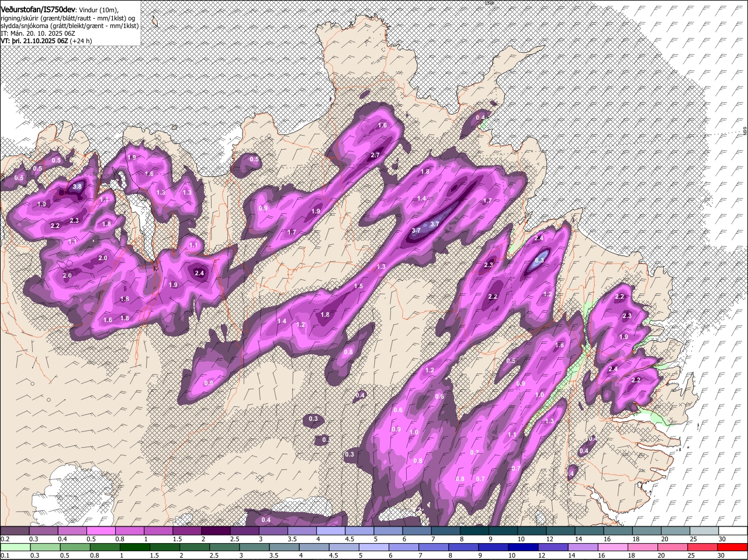Click the 25 label in rain legend
748x560 pixels.
coord(690,555)
